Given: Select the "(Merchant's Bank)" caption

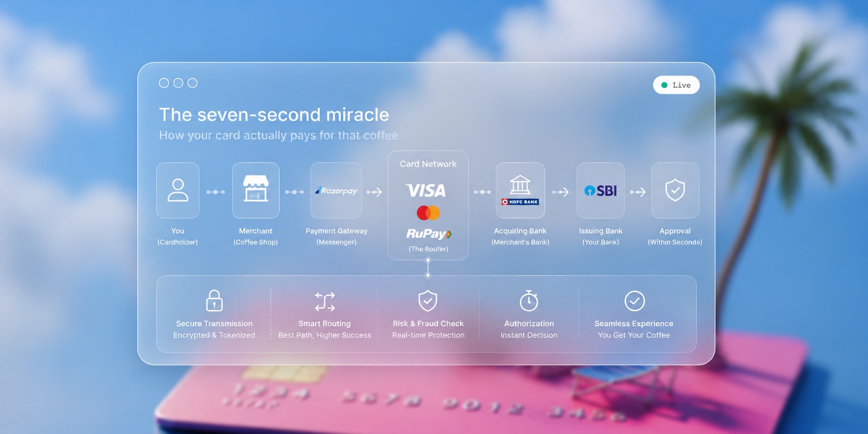Looking at the screenshot, I should pos(520,242).
